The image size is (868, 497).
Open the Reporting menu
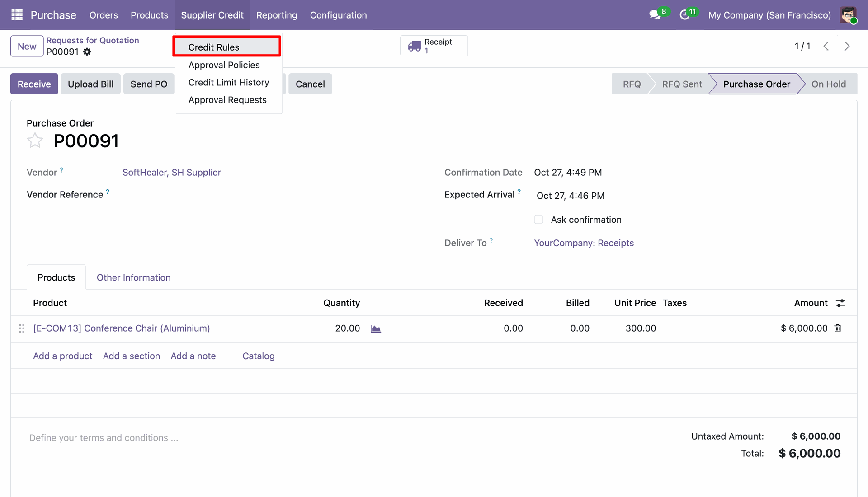click(x=277, y=15)
